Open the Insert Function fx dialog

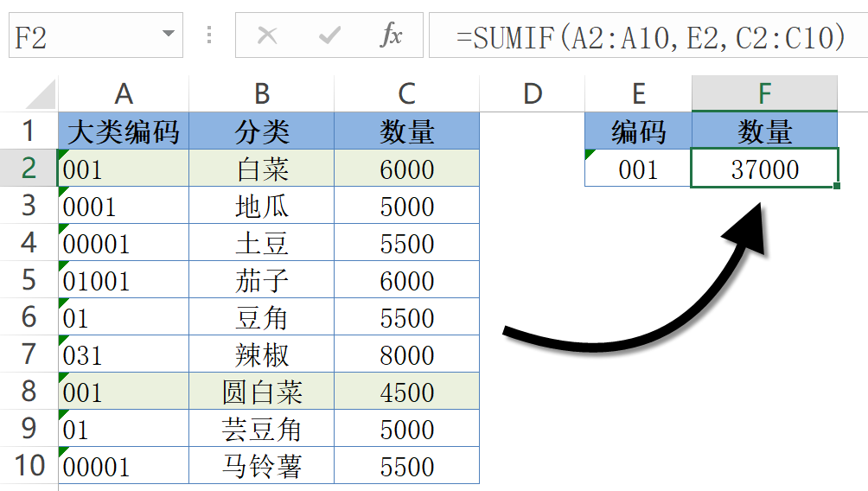pos(392,35)
